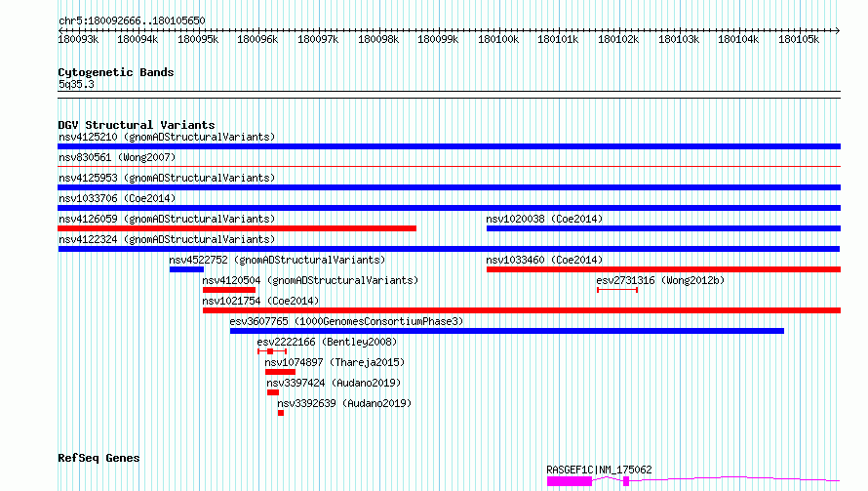Click the 180104k ruler tick label
This screenshot has width=868, height=491.
coord(738,39)
